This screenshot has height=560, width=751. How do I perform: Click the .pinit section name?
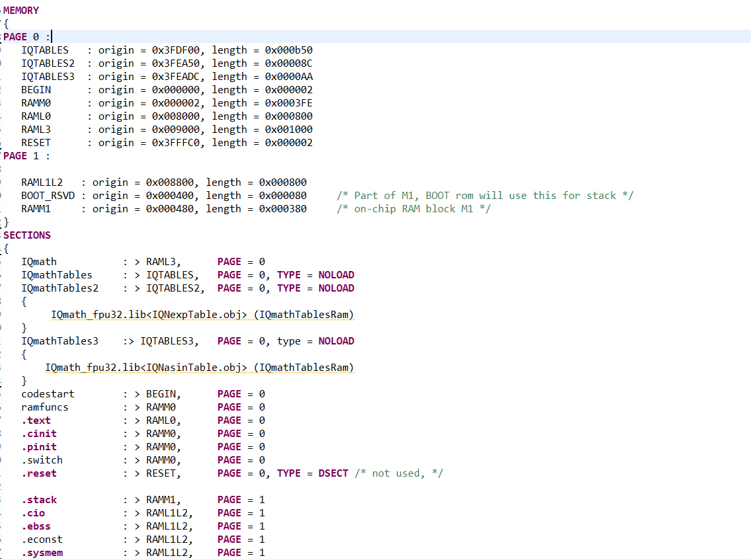pyautogui.click(x=39, y=447)
